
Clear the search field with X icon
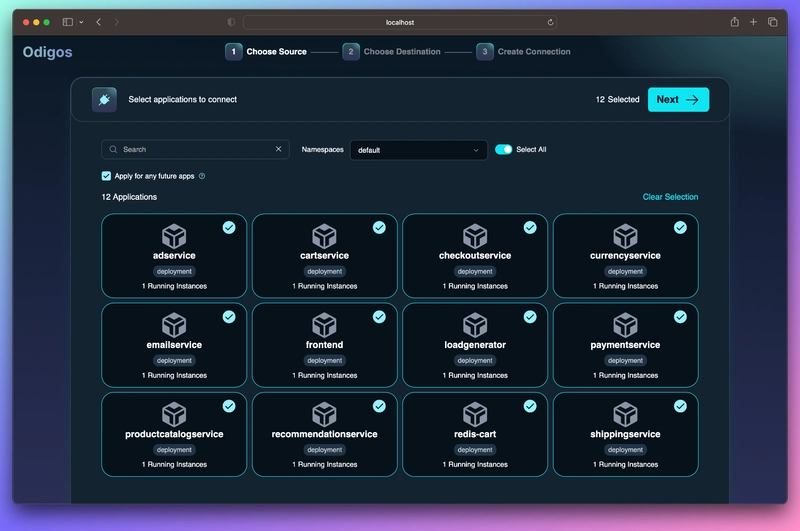pyautogui.click(x=279, y=149)
